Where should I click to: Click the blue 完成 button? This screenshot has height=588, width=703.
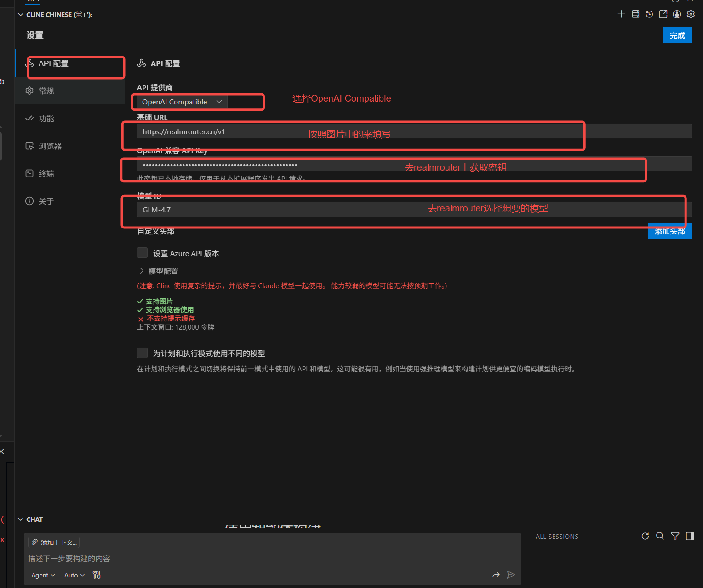[677, 35]
